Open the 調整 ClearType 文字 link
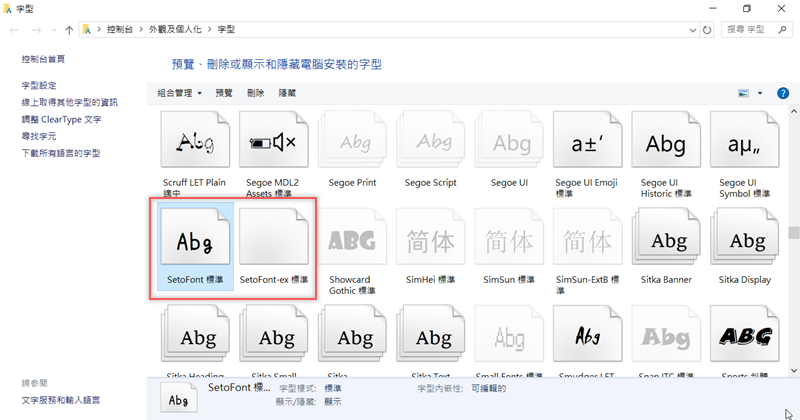The height and width of the screenshot is (420, 800). coord(61,119)
